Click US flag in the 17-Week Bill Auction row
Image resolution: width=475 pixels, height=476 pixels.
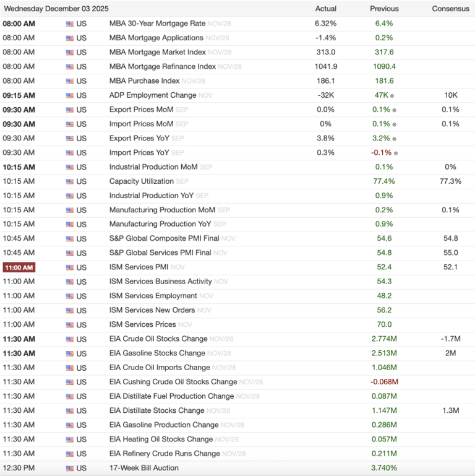70,468
